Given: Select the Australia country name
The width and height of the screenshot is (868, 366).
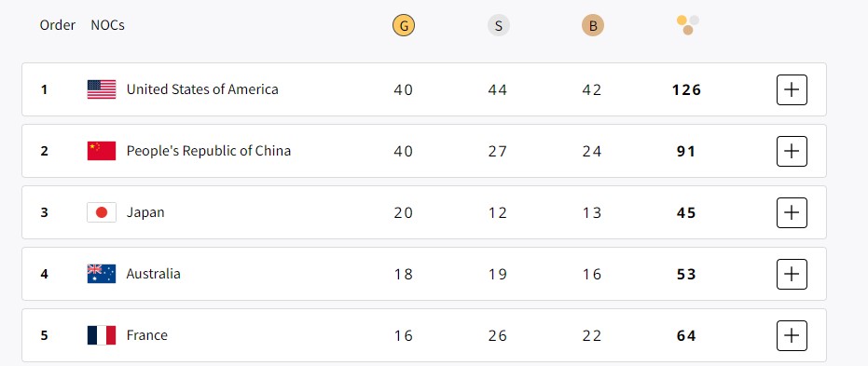Looking at the screenshot, I should (153, 274).
